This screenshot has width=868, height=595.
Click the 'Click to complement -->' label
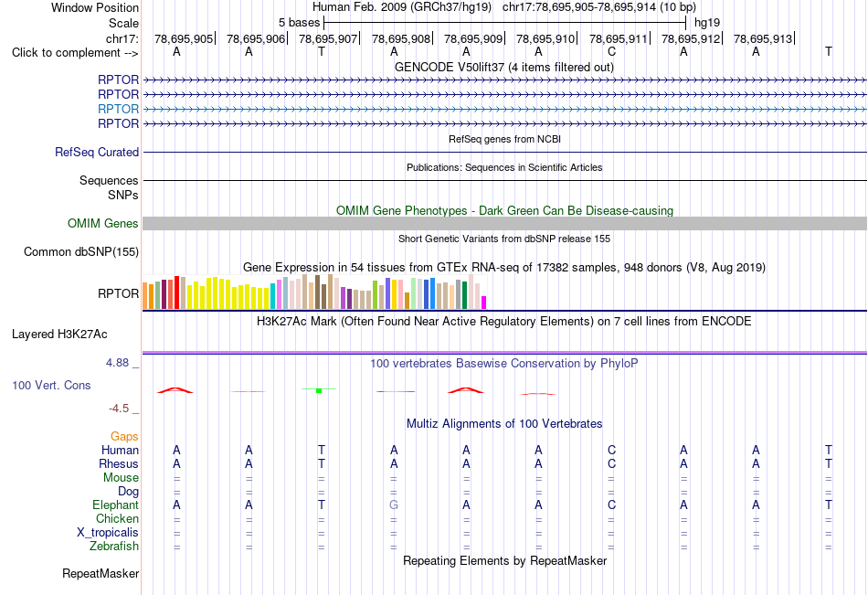point(75,53)
